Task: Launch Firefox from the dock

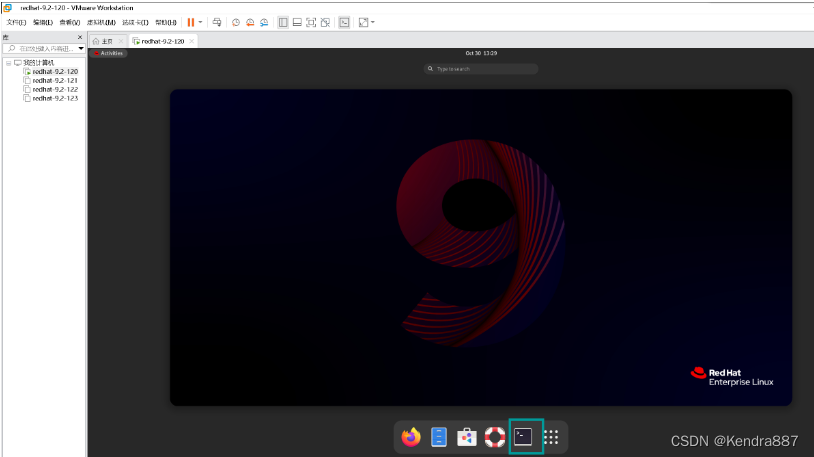Action: pos(411,437)
